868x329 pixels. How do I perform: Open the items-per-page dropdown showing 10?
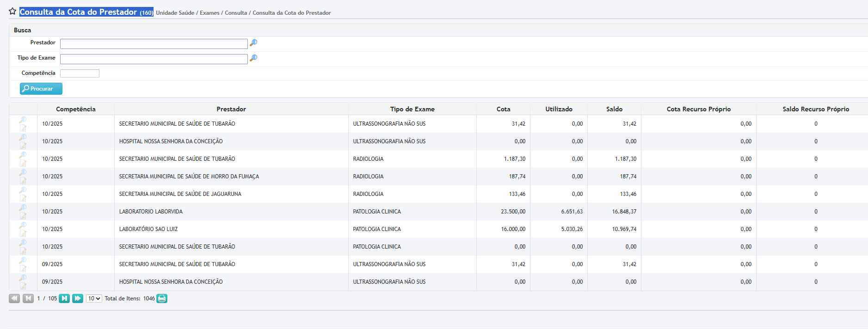tap(94, 299)
